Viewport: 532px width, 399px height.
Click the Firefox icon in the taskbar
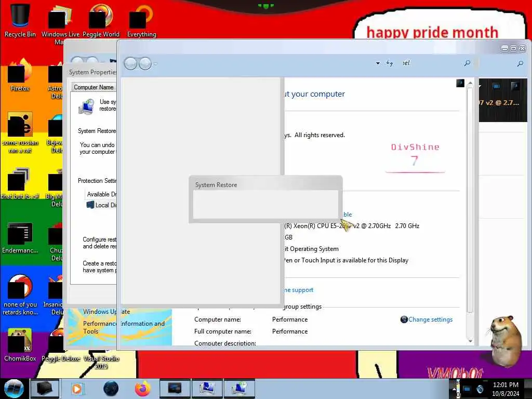pyautogui.click(x=142, y=389)
